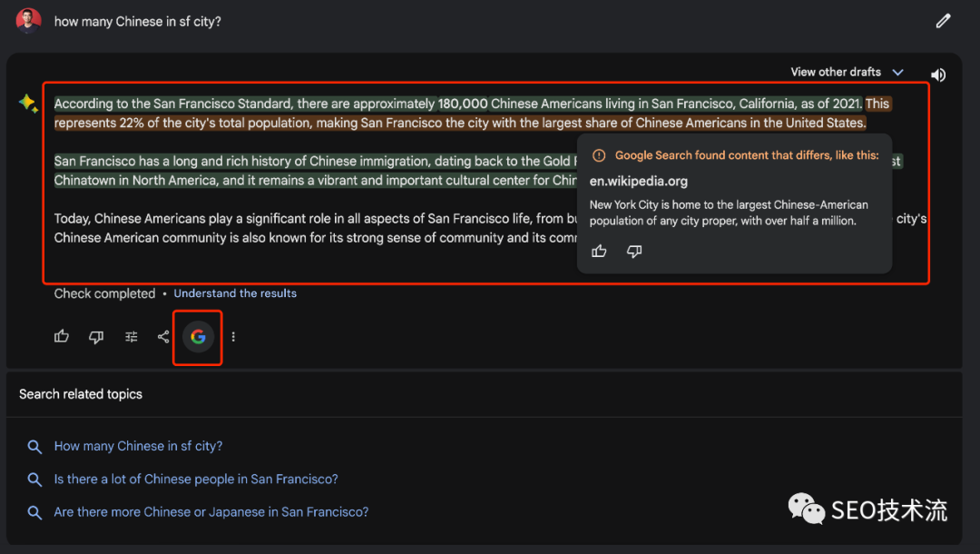
Task: Open the Understand the results link
Action: click(235, 293)
